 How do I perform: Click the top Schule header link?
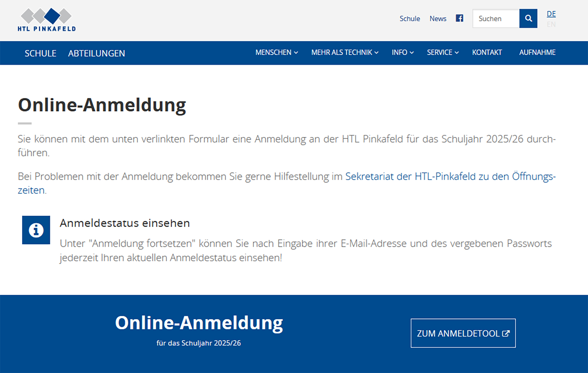pyautogui.click(x=410, y=19)
